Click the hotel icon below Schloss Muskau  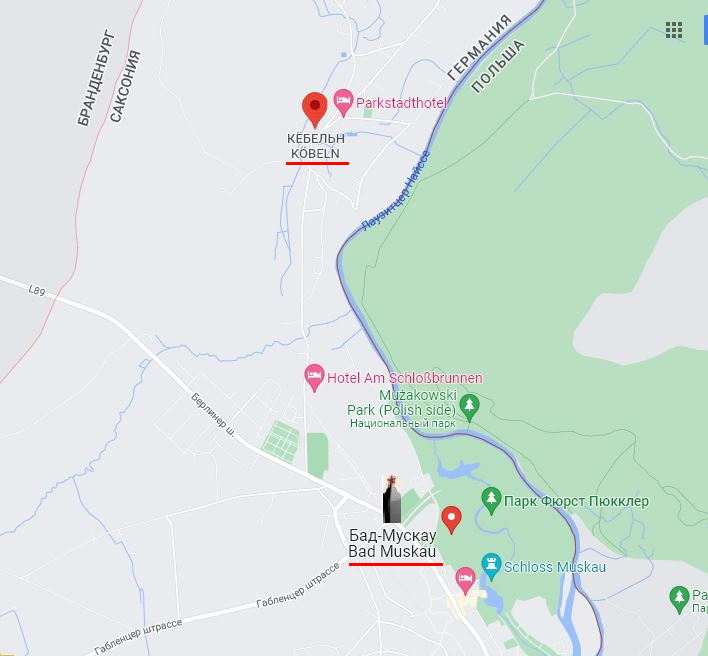coord(465,581)
